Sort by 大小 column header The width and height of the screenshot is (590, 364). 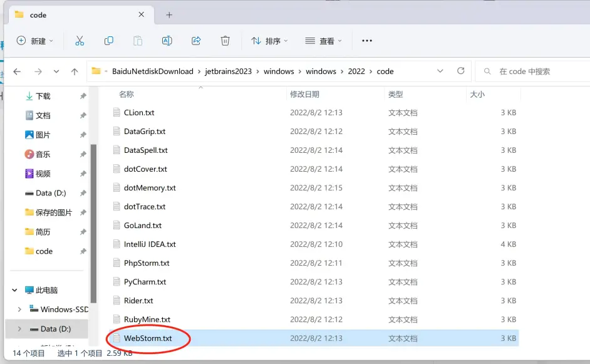click(x=477, y=95)
